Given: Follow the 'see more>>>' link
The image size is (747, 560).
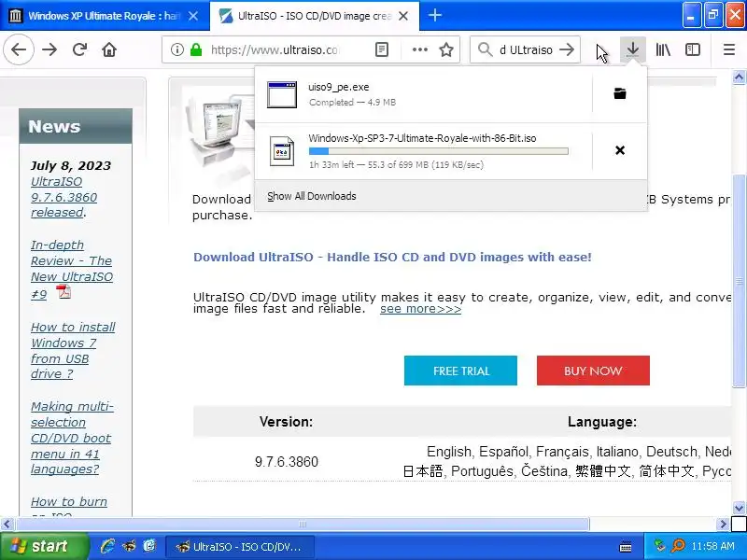Looking at the screenshot, I should pos(421,309).
